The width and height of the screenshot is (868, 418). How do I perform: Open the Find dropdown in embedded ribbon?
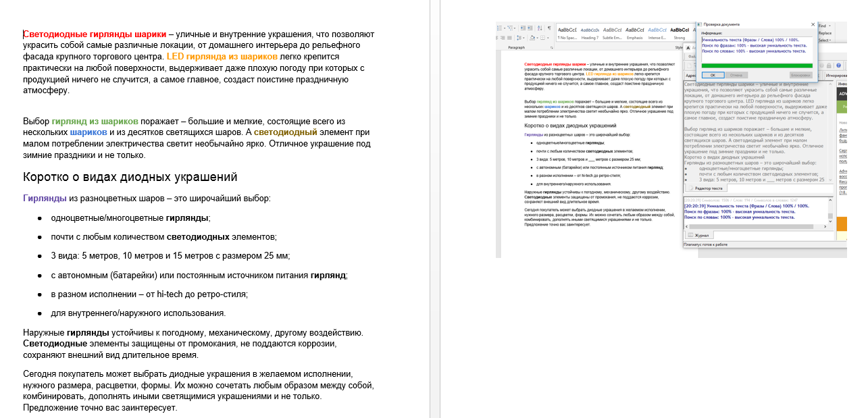[x=825, y=26]
